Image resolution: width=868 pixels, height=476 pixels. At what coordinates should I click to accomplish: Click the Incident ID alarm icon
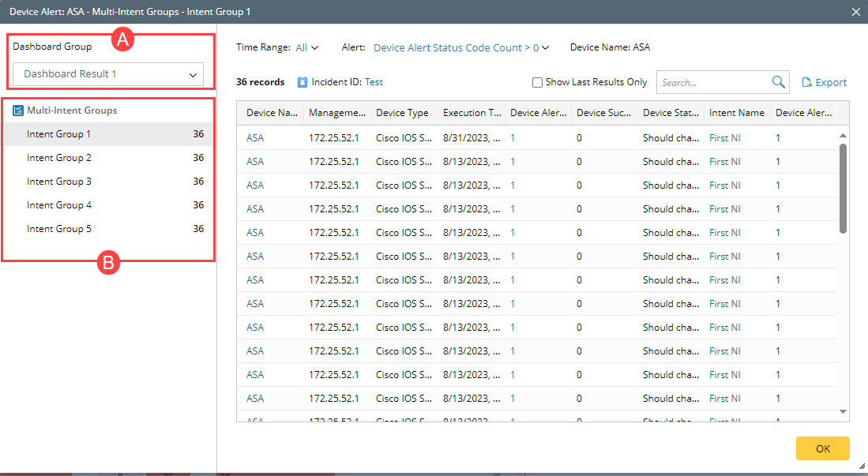point(302,82)
